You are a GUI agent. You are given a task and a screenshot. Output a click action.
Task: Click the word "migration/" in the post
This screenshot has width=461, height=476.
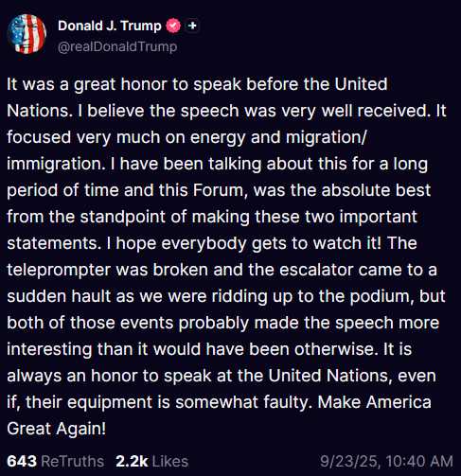point(327,138)
